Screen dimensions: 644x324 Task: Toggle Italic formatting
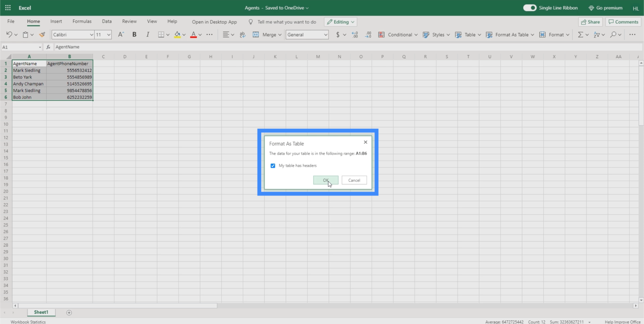click(148, 35)
